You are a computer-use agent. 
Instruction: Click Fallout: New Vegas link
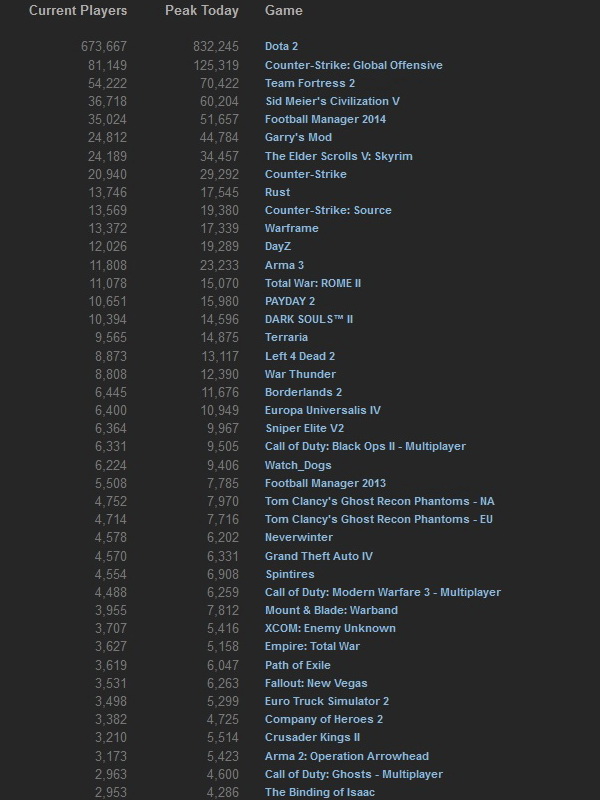tap(316, 683)
